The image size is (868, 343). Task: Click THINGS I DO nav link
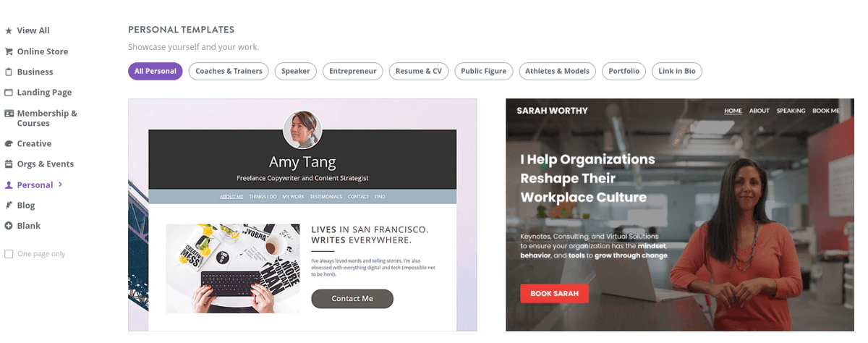point(263,197)
